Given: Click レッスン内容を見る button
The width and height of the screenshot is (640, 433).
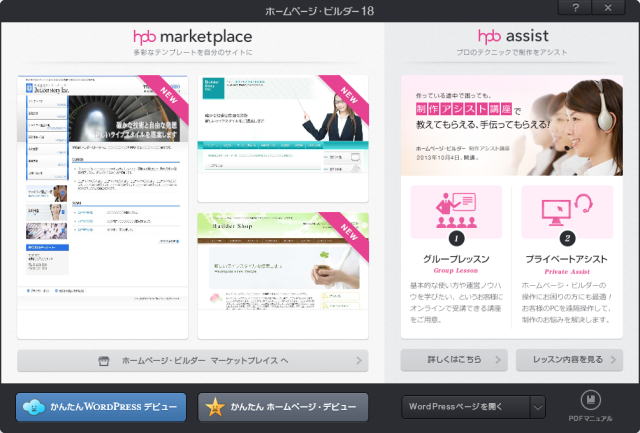Looking at the screenshot, I should pos(569,360).
